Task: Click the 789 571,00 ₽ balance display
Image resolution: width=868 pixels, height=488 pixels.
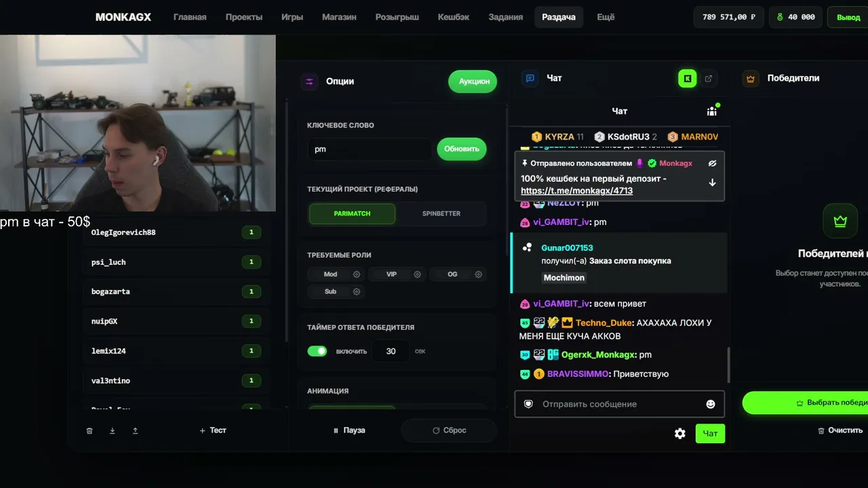Action: click(729, 17)
